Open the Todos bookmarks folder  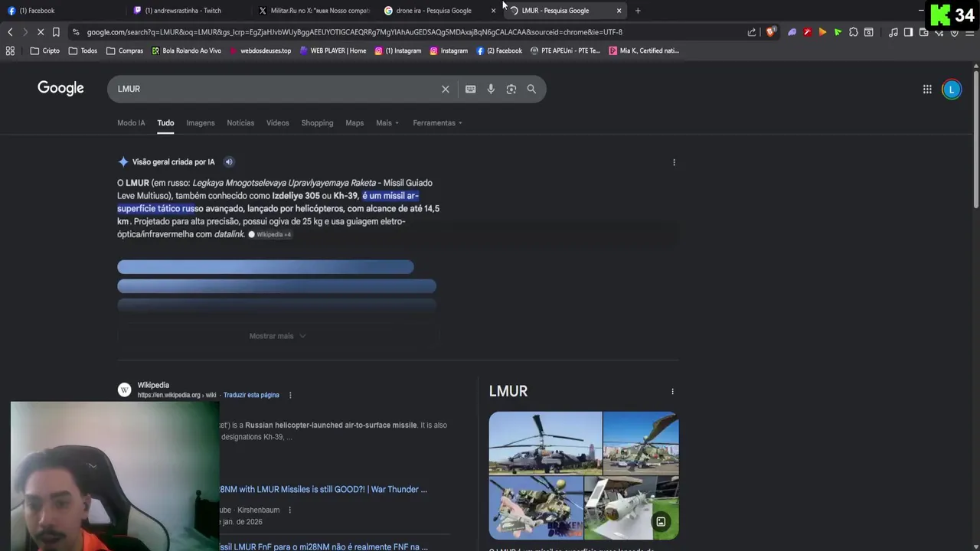[x=83, y=51]
